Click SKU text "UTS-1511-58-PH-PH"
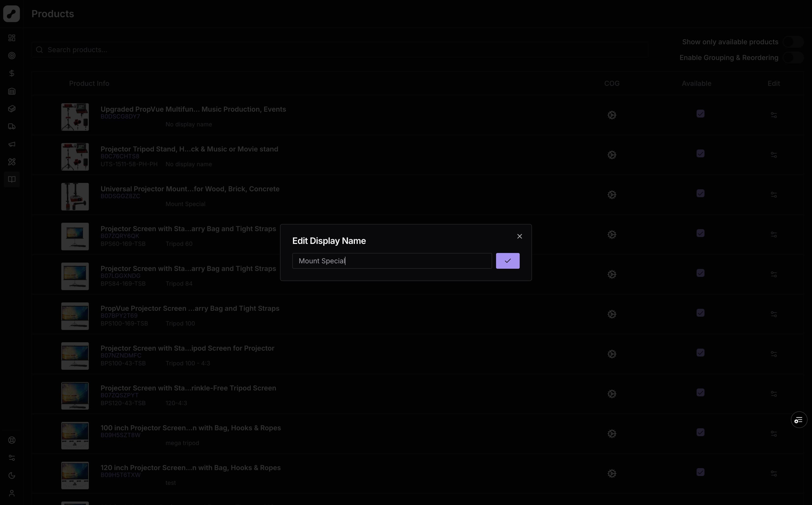Screen dimensions: 812x505 coord(129,164)
